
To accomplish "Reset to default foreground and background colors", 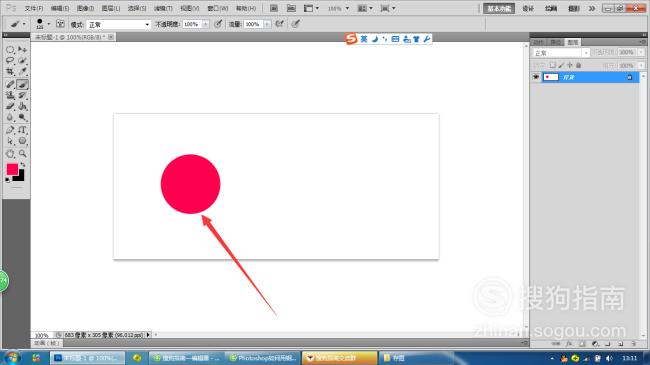I will coord(7,180).
